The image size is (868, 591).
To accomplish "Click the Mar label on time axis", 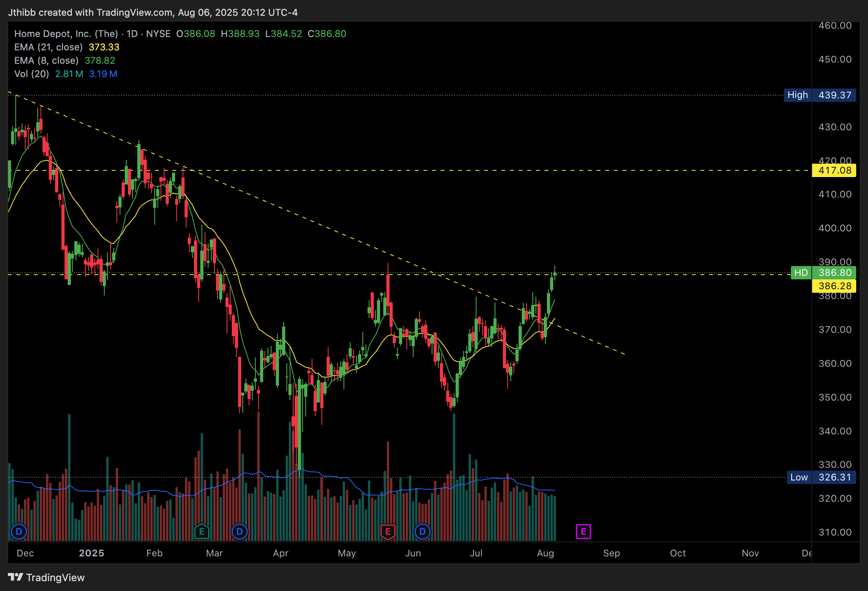I will click(214, 553).
